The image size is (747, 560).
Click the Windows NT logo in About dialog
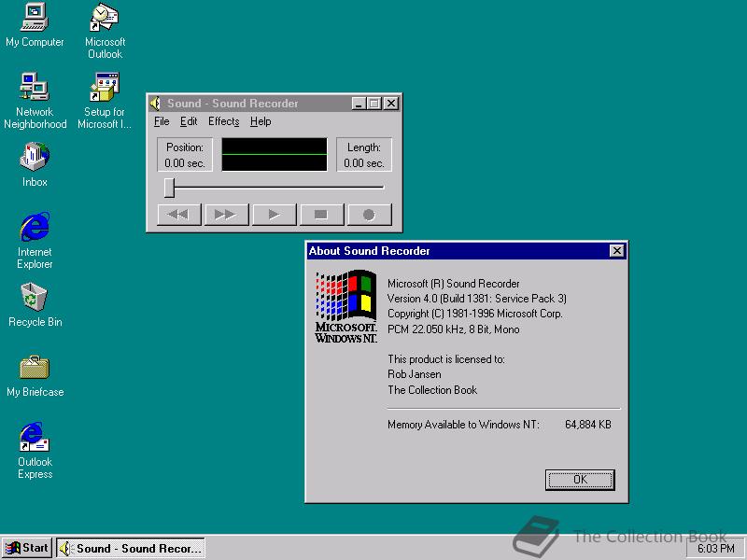tap(346, 306)
